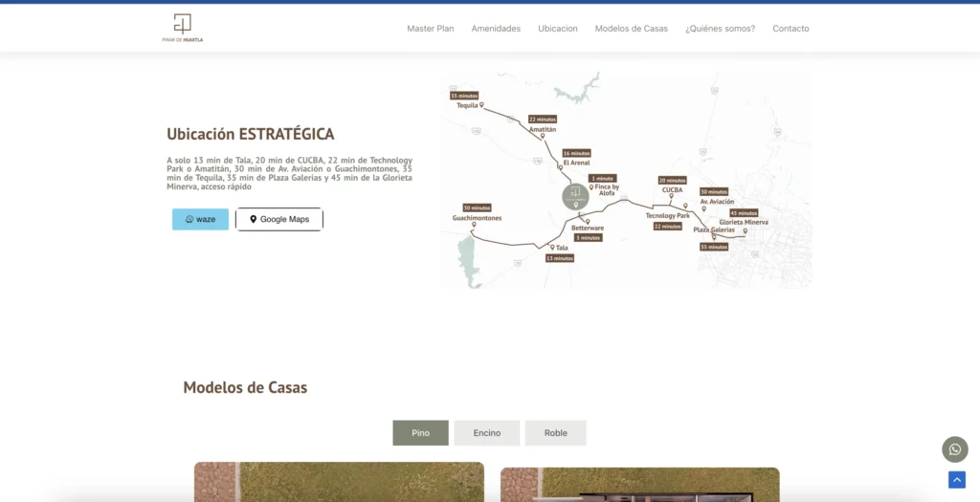Click the Tequila map pin
The width and height of the screenshot is (980, 502).
482,105
